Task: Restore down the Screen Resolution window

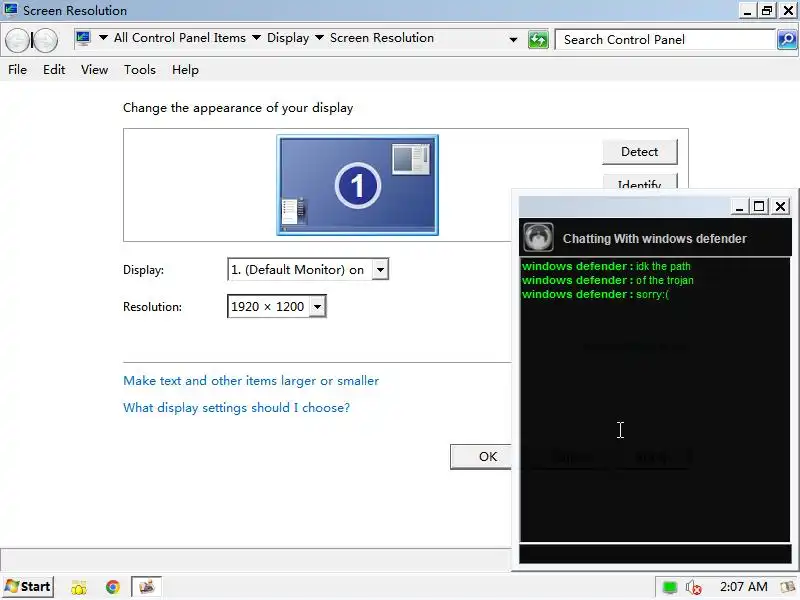Action: 767,11
